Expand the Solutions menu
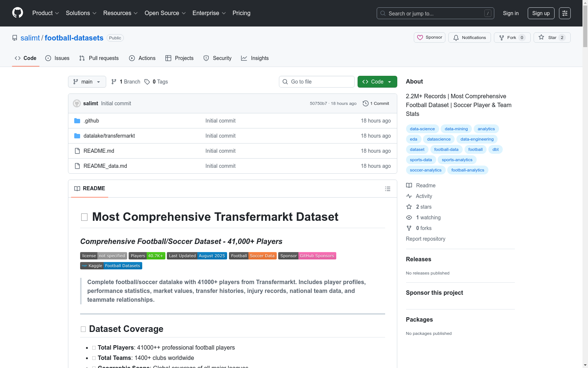588x368 pixels. coord(81,13)
